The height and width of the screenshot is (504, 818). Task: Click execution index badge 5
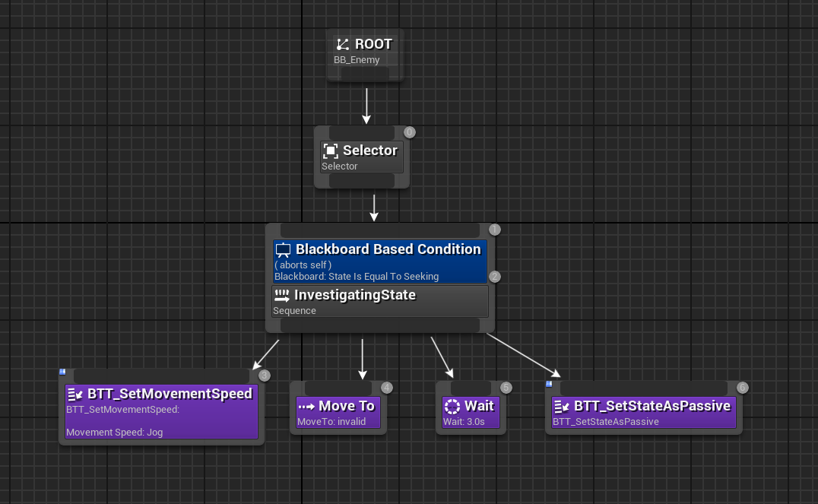[506, 388]
